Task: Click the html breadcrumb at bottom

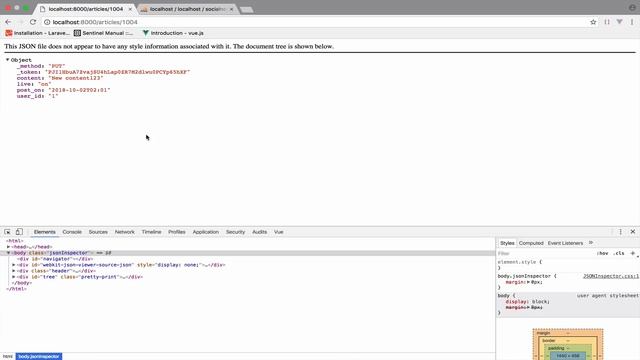Action: tap(8, 356)
